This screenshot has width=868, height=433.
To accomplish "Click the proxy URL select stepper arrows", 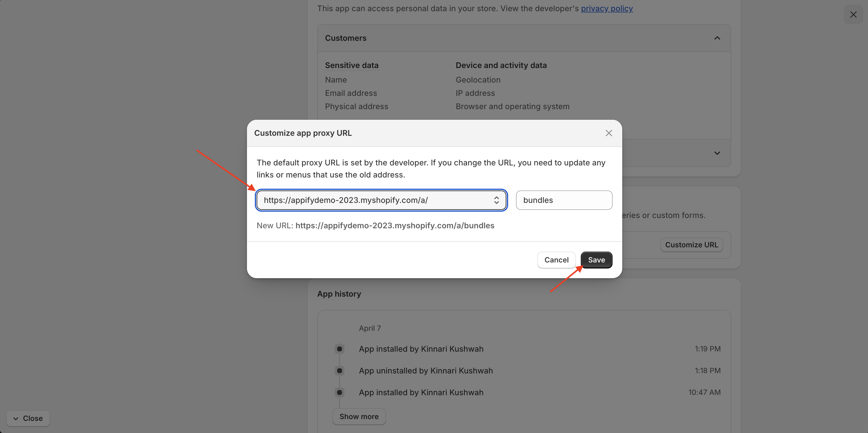I will click(496, 200).
